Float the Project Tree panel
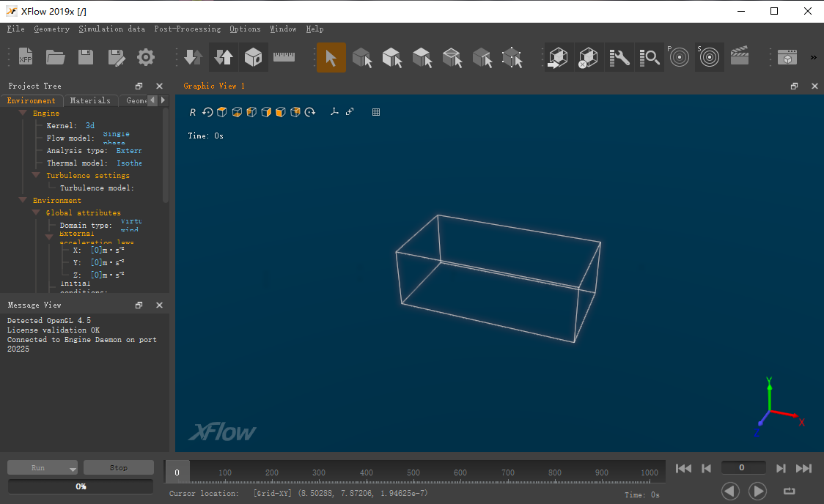The height and width of the screenshot is (504, 824). coord(139,86)
